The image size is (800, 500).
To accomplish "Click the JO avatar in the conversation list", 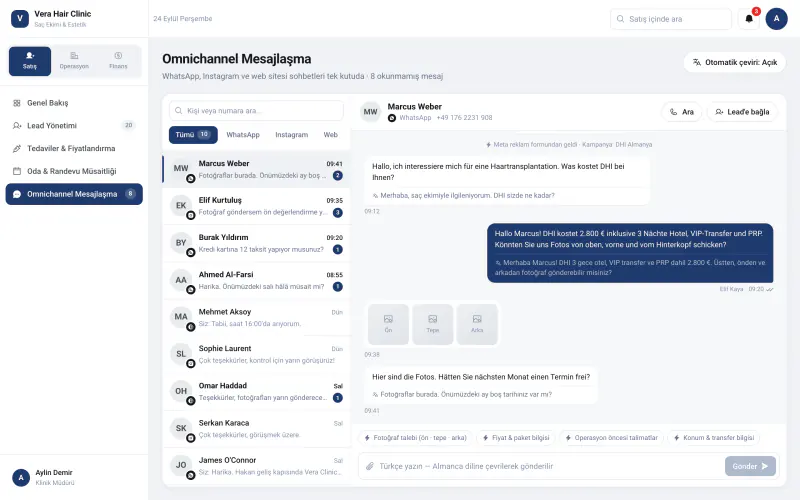I will (x=181, y=465).
